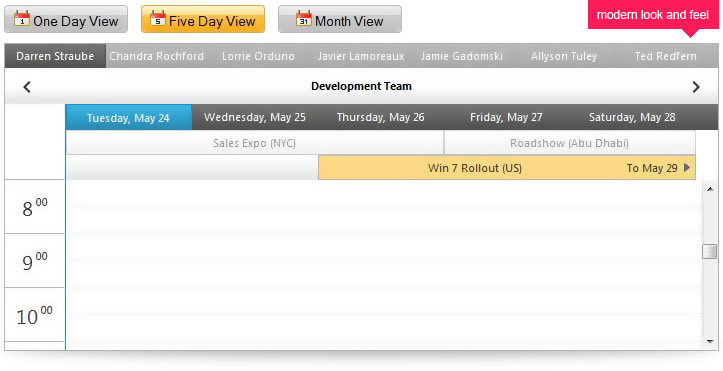Click the Five Day View calendar icon
723x371 pixels.
pyautogui.click(x=158, y=19)
